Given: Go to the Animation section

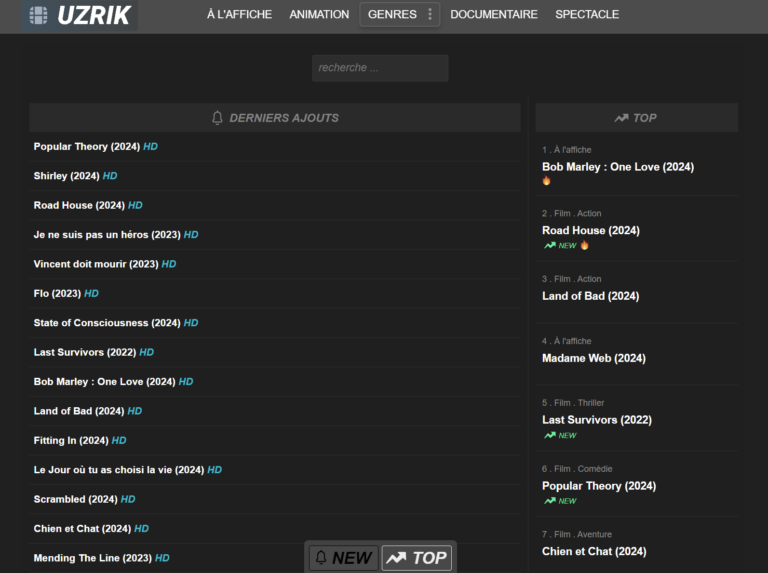Looking at the screenshot, I should point(319,14).
